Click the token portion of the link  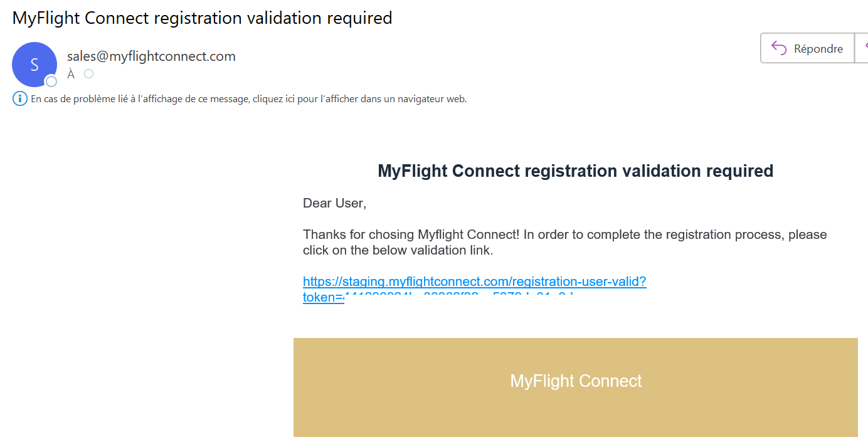pyautogui.click(x=323, y=297)
